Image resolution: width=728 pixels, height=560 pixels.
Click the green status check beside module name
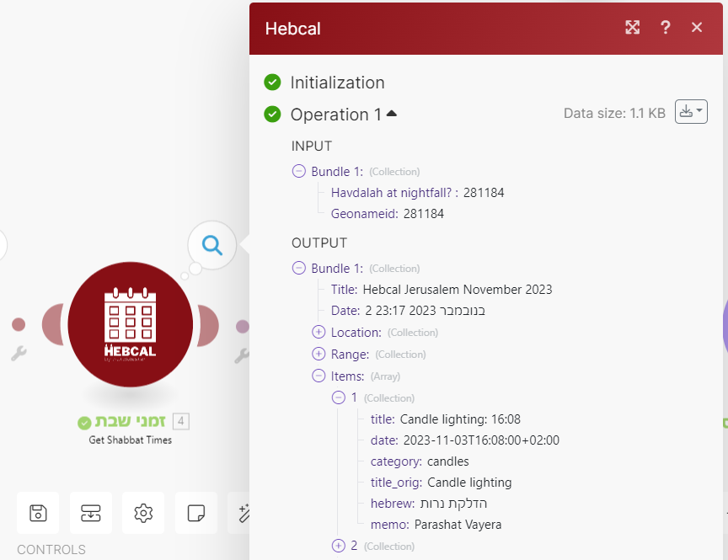84,423
